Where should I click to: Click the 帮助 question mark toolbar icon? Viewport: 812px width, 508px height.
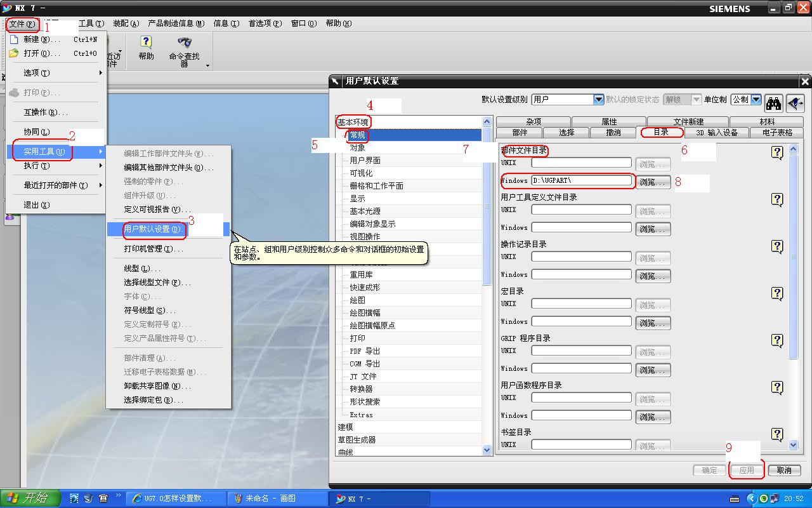[x=146, y=43]
